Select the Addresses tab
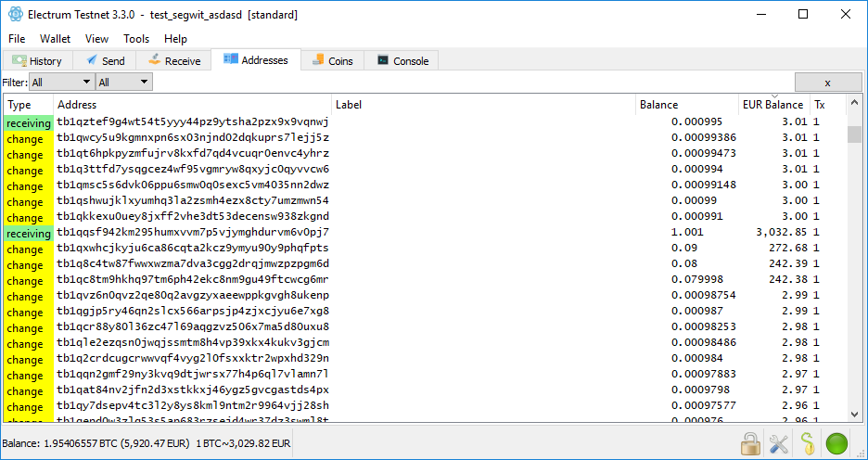Viewport: 868px width, 460px height. [256, 59]
